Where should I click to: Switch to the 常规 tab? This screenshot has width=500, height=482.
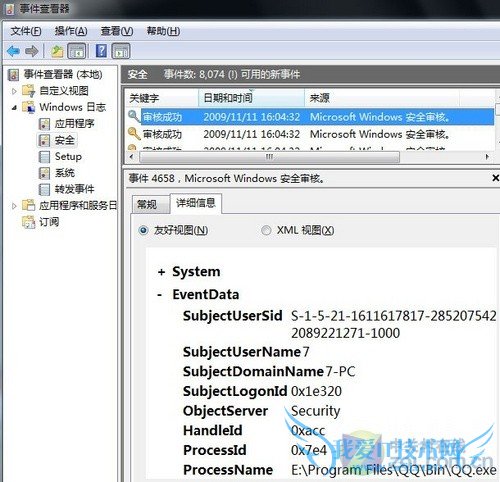(x=150, y=204)
